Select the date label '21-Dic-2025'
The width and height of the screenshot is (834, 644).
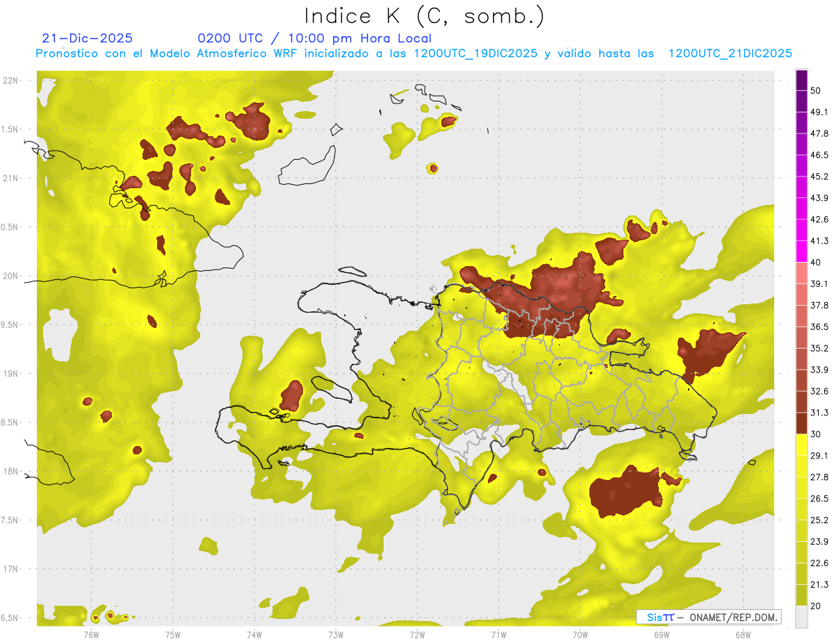coord(87,38)
